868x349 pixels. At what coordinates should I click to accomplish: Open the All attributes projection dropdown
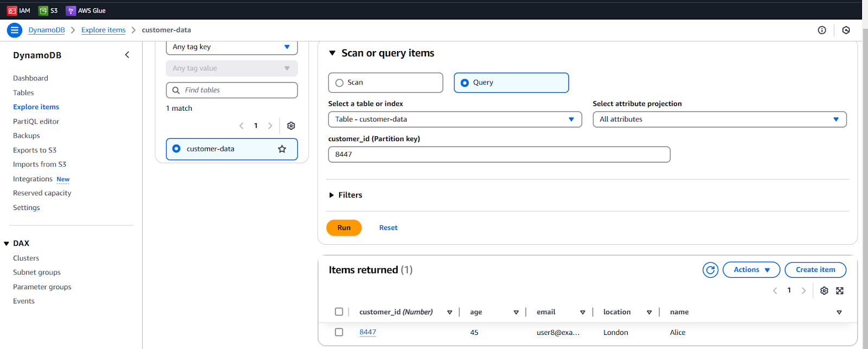pyautogui.click(x=719, y=119)
